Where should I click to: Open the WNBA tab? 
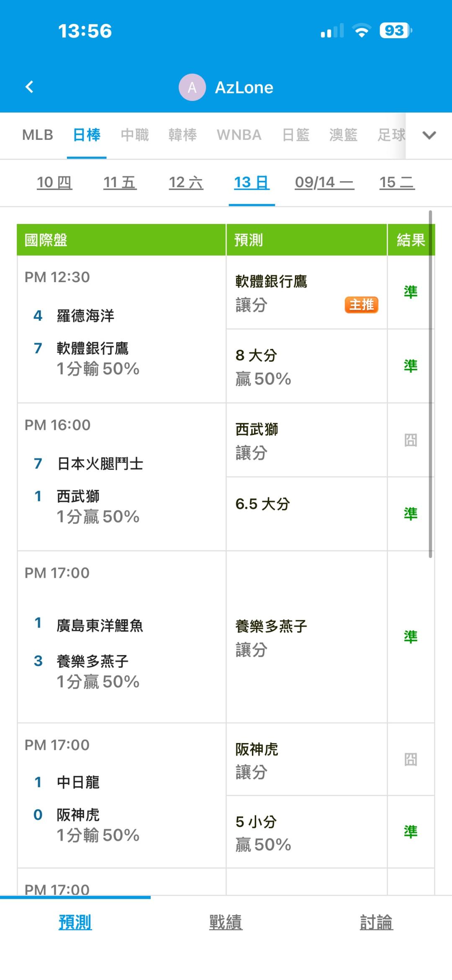[x=239, y=135]
